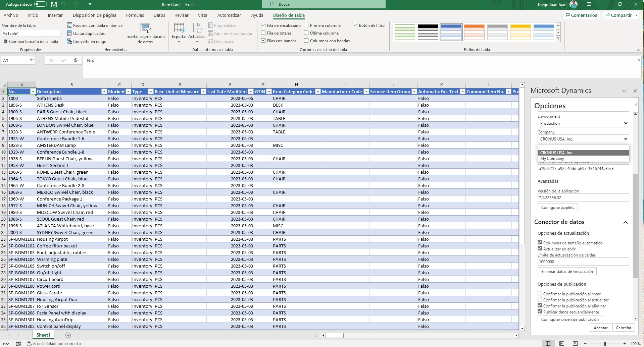
Task: Click the Configurar applets button
Action: (557, 207)
